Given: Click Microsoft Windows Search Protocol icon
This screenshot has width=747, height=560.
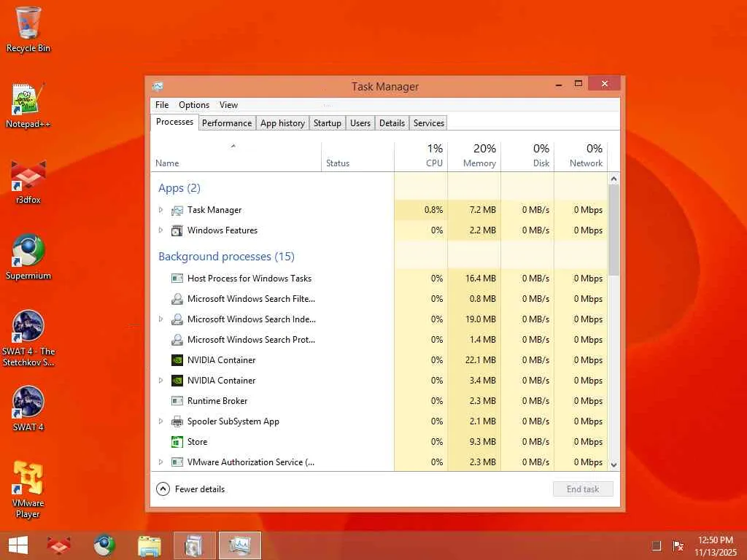Looking at the screenshot, I should pos(177,340).
